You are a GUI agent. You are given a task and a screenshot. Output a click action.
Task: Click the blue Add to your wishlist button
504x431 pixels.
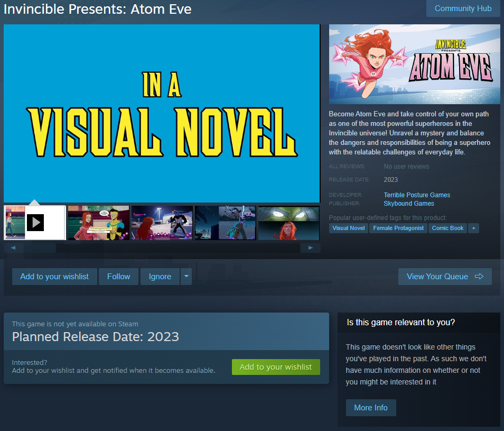pyautogui.click(x=54, y=276)
